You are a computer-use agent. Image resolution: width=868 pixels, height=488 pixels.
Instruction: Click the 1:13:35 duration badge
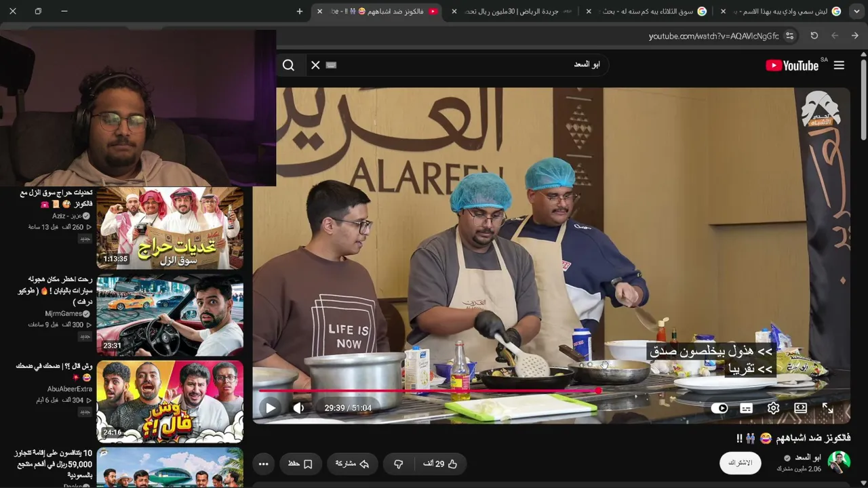(x=115, y=259)
